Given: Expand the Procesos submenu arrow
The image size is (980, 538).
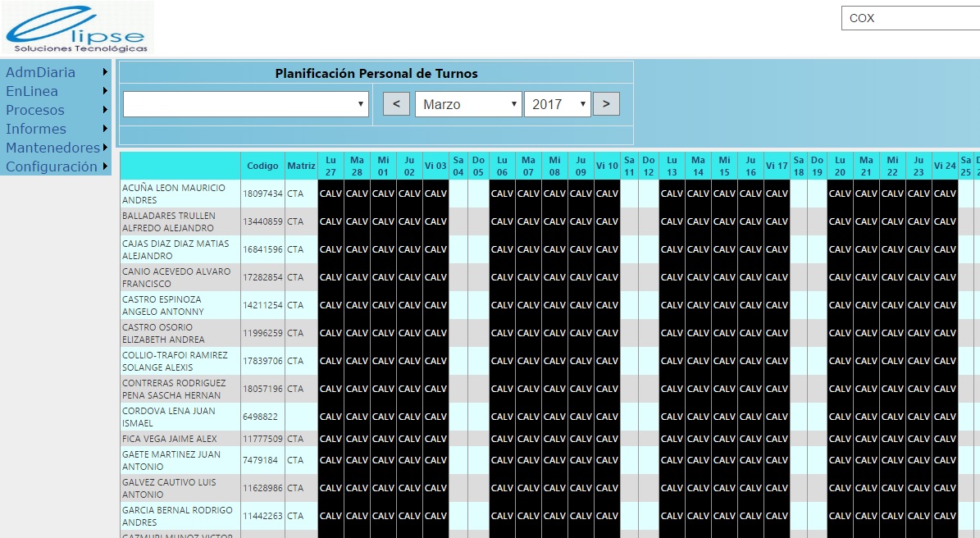Looking at the screenshot, I should (x=105, y=109).
